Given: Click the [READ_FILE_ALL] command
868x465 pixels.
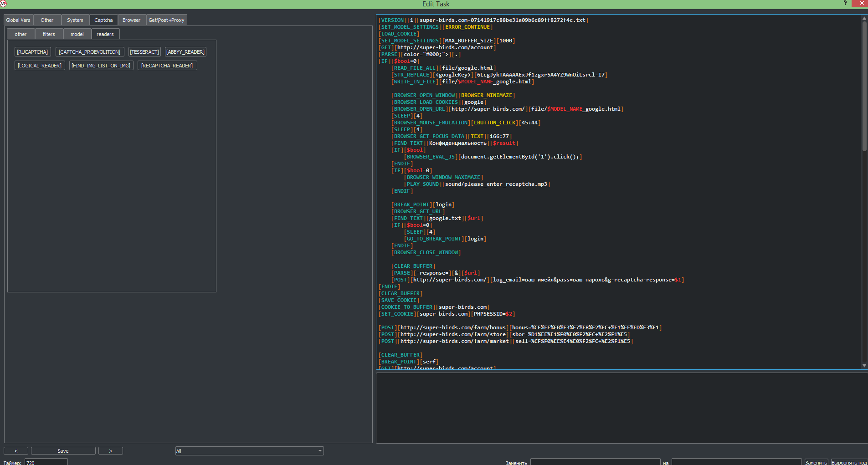Looking at the screenshot, I should click(415, 68).
